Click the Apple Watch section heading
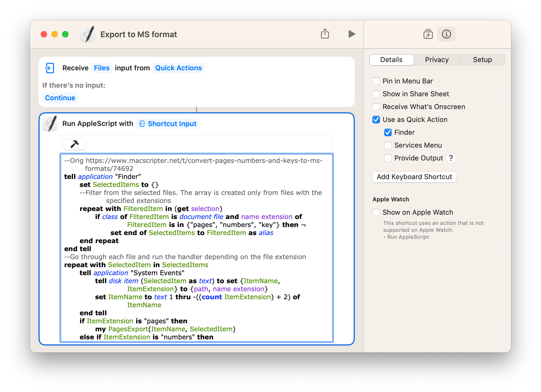Screen dimensions: 541x392 pos(391,199)
